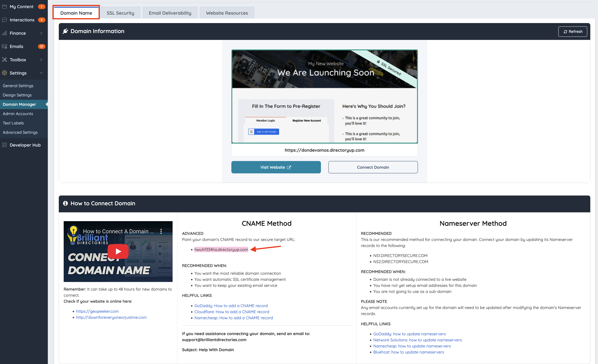This screenshot has width=598, height=364.
Task: Click the Settings gear icon
Action: pyautogui.click(x=4, y=73)
